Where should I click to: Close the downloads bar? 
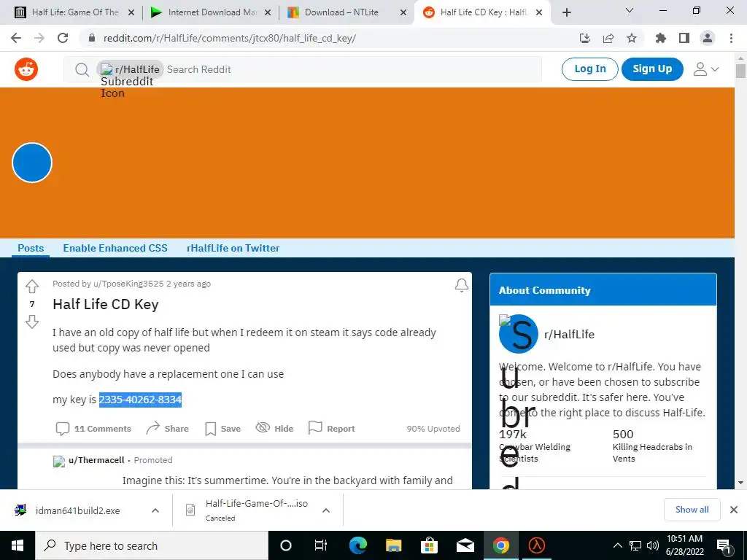pyautogui.click(x=734, y=510)
